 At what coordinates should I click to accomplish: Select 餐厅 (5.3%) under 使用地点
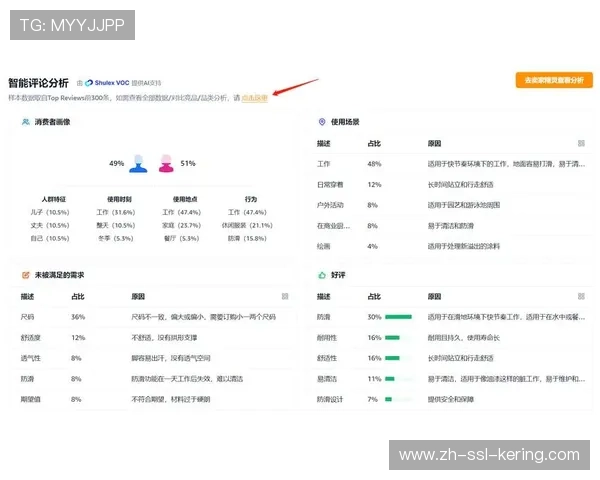[181, 238]
